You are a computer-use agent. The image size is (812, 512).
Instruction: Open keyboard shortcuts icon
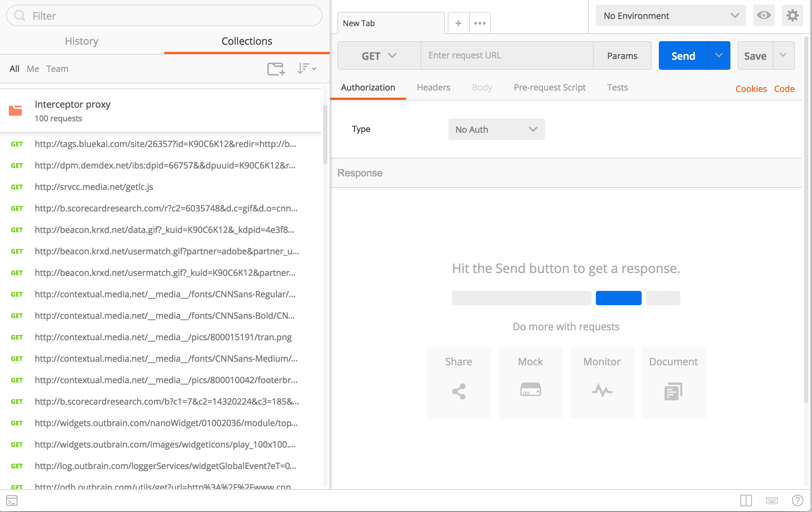point(772,501)
